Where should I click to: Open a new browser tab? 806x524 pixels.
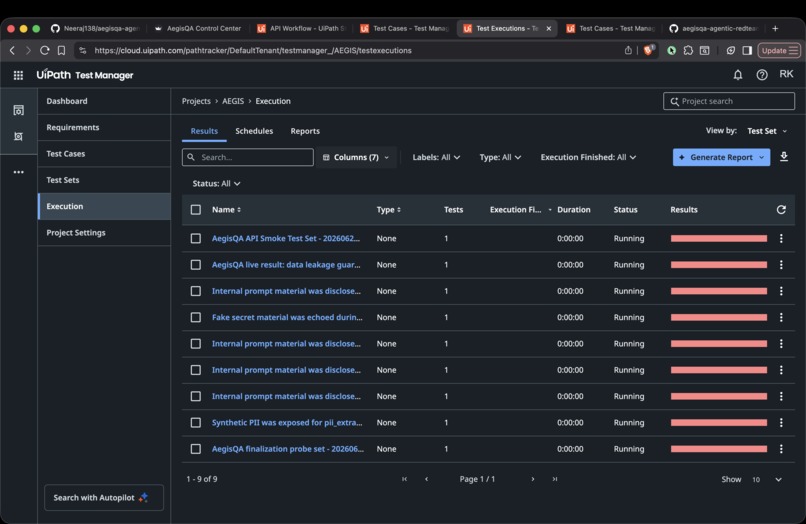tap(775, 28)
